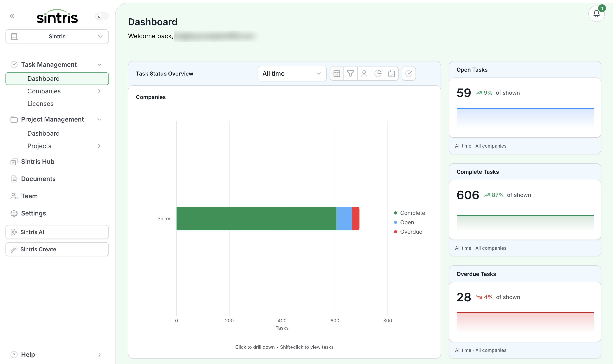Click the green Complete bar segment
Image resolution: width=613 pixels, height=364 pixels.
[x=256, y=219]
